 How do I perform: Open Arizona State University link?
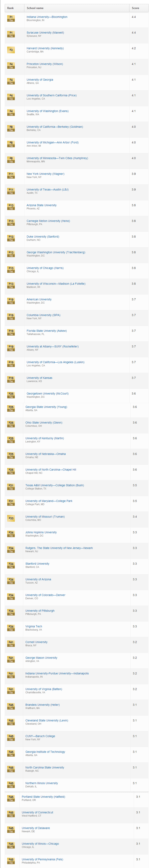tap(42, 205)
